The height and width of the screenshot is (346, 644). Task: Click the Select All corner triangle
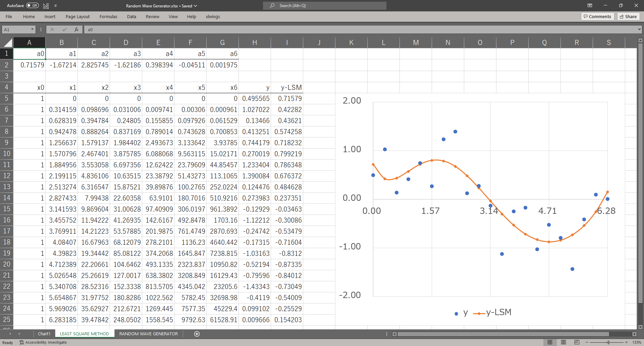8,43
